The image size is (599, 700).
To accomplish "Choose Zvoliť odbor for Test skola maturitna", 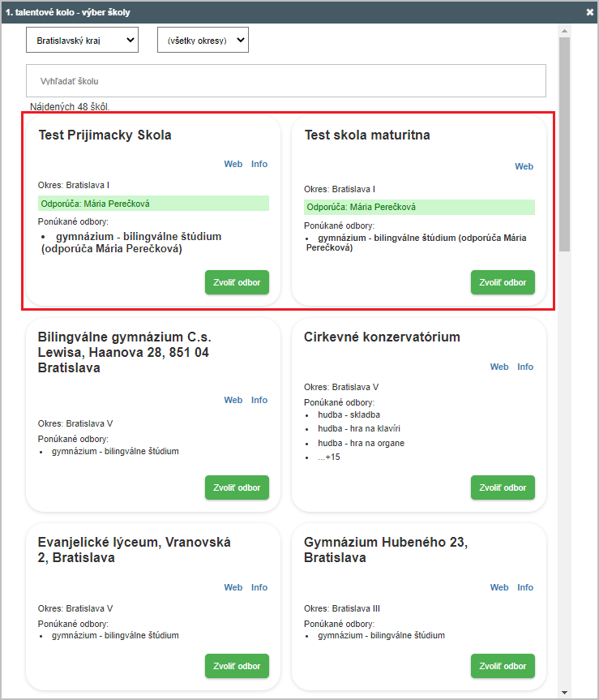I will pos(503,282).
